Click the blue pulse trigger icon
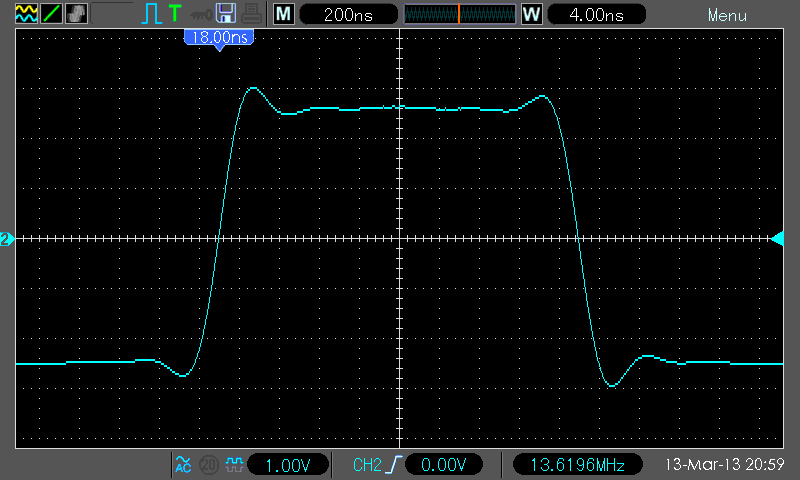 pos(151,14)
